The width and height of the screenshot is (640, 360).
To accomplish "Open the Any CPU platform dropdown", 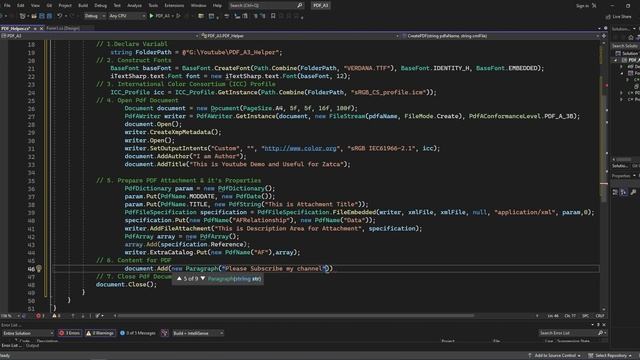I will (x=127, y=16).
